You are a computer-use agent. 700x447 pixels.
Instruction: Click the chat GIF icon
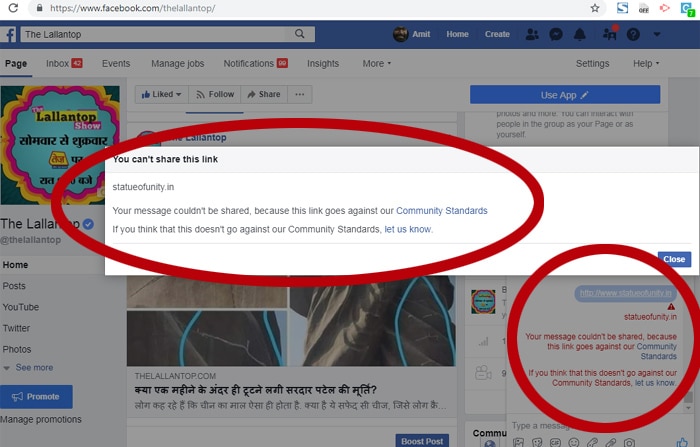pos(555,443)
